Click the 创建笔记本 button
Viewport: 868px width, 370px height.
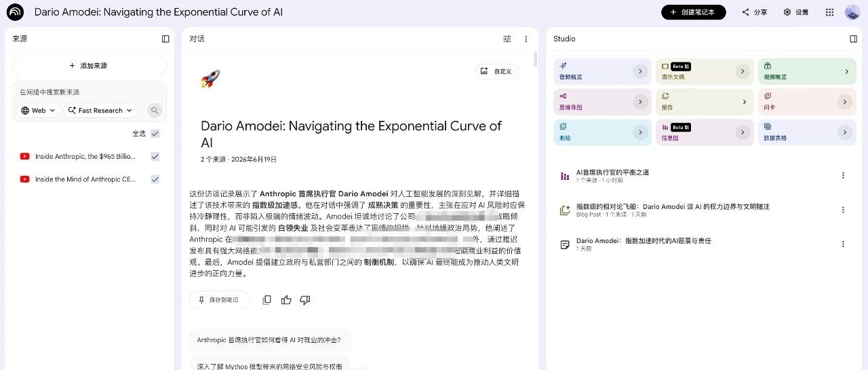coord(693,12)
